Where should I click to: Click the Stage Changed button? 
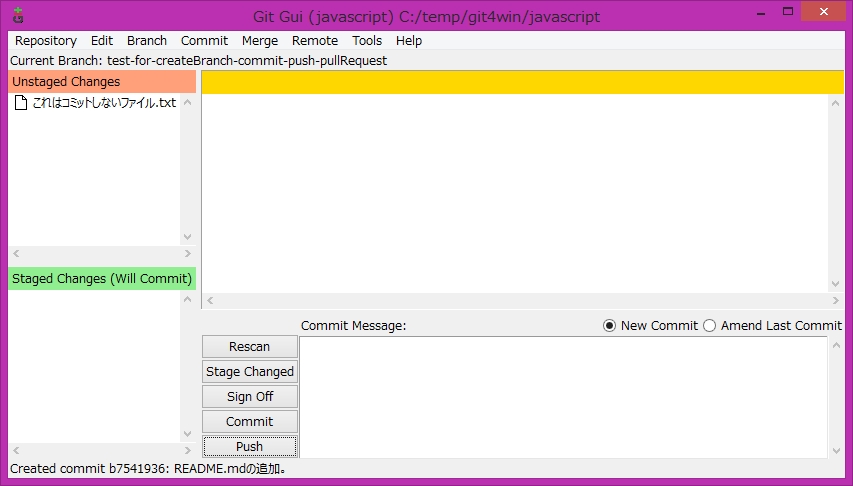coord(250,372)
